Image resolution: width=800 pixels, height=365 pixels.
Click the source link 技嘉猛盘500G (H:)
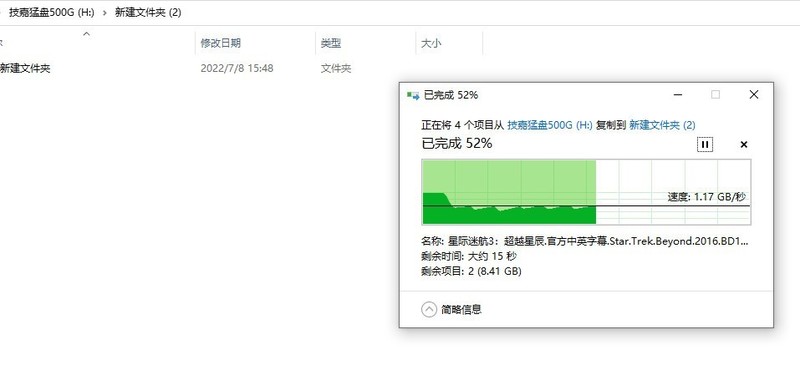(x=549, y=125)
